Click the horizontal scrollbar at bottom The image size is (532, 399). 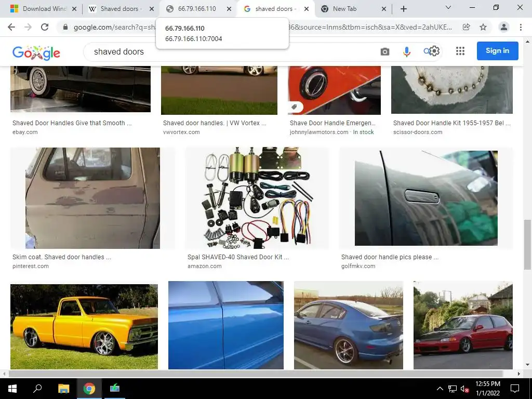click(255, 374)
